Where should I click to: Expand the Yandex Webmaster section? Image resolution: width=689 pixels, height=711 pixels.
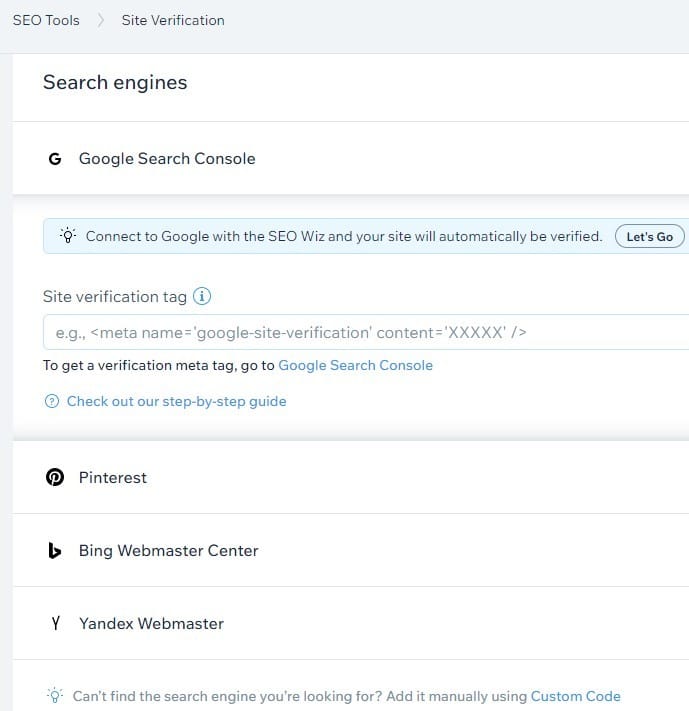point(351,623)
